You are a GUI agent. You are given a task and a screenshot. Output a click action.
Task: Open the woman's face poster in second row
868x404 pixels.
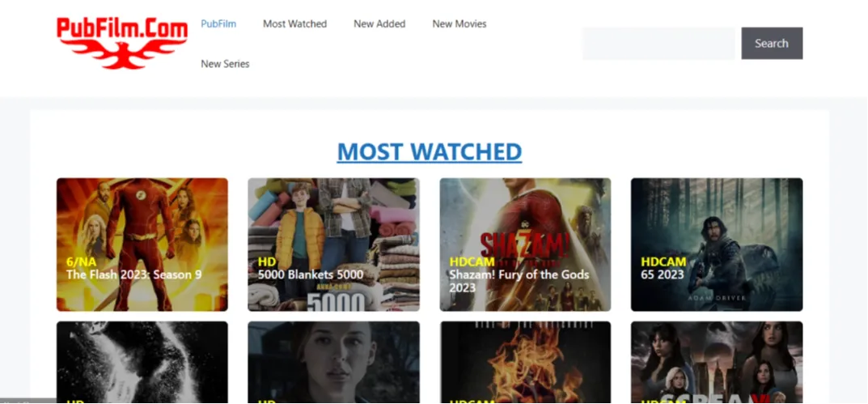333,360
